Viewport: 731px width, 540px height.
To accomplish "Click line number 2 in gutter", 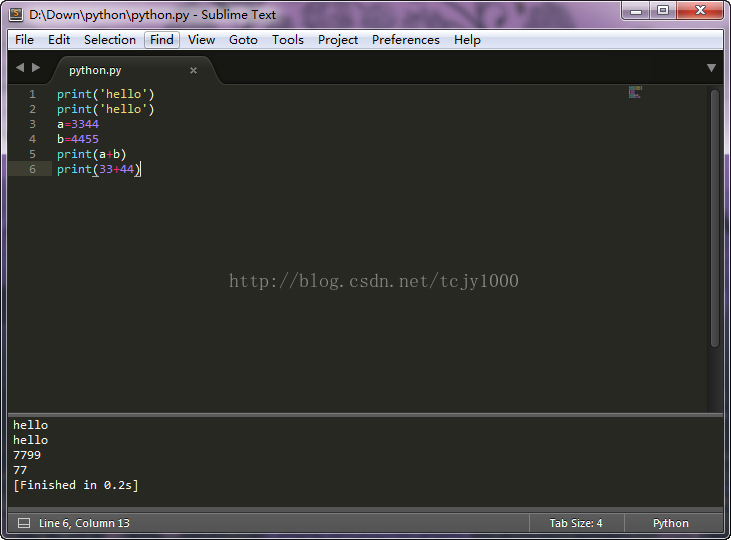I will coord(32,109).
